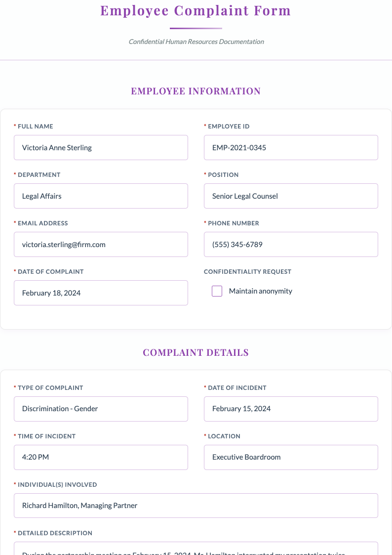Enable the Maintain anonymity checkbox

[x=217, y=291]
